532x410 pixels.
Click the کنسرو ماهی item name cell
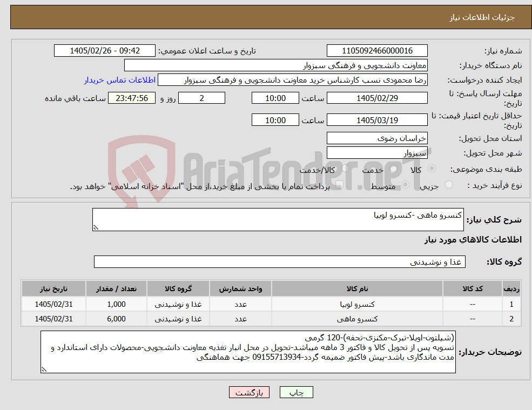pyautogui.click(x=357, y=319)
